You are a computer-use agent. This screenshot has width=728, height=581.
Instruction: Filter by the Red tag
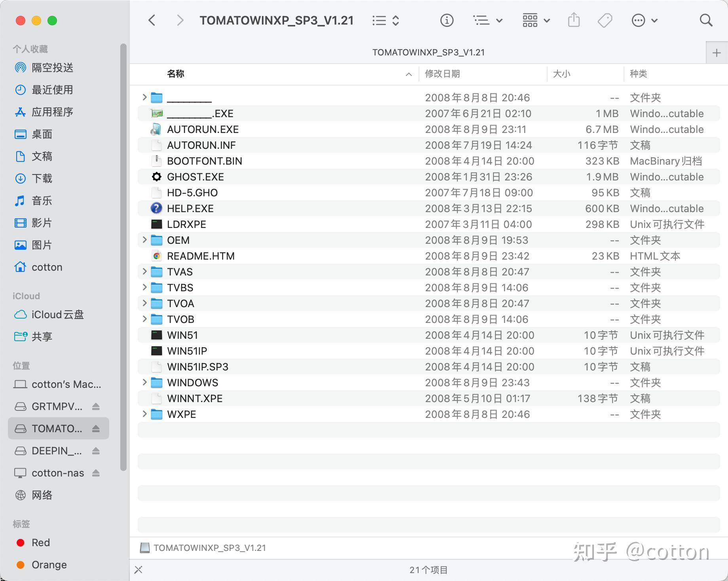pyautogui.click(x=41, y=543)
